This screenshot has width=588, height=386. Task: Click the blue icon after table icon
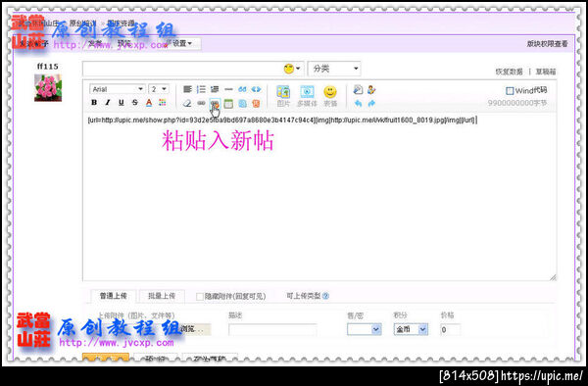tap(243, 104)
